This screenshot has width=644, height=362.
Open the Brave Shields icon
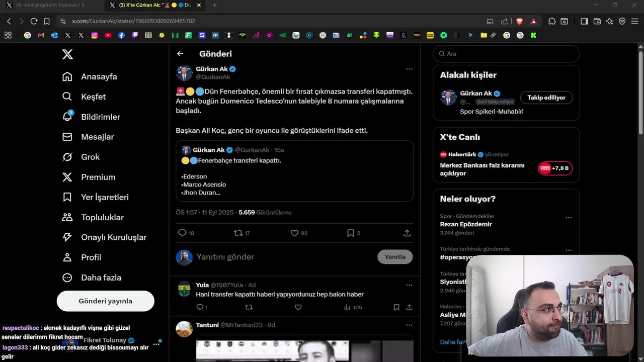[520, 21]
